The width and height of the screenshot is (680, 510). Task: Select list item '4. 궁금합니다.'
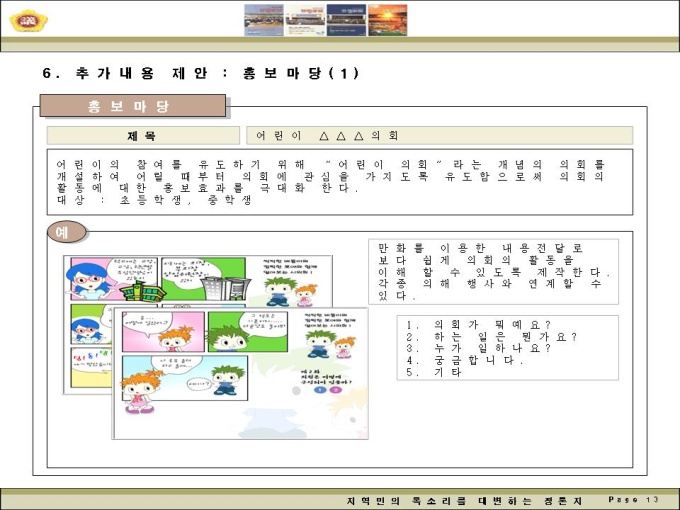tap(465, 360)
